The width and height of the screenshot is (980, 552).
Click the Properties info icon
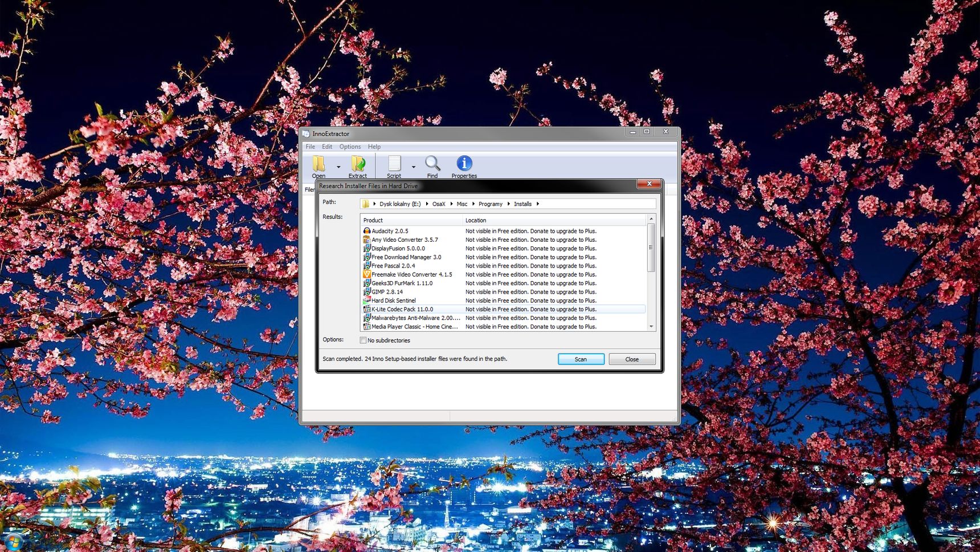tap(464, 163)
